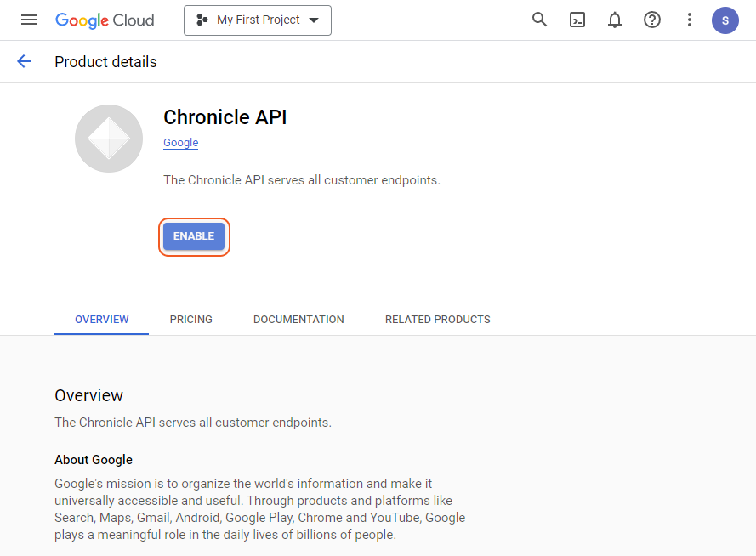
Task: Click the account avatar labeled S
Action: 725,20
